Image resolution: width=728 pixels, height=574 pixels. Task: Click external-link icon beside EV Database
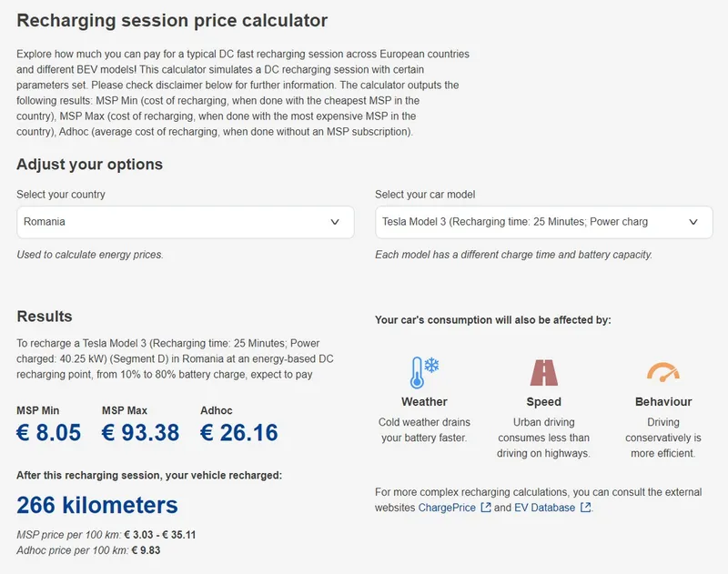[x=585, y=508]
